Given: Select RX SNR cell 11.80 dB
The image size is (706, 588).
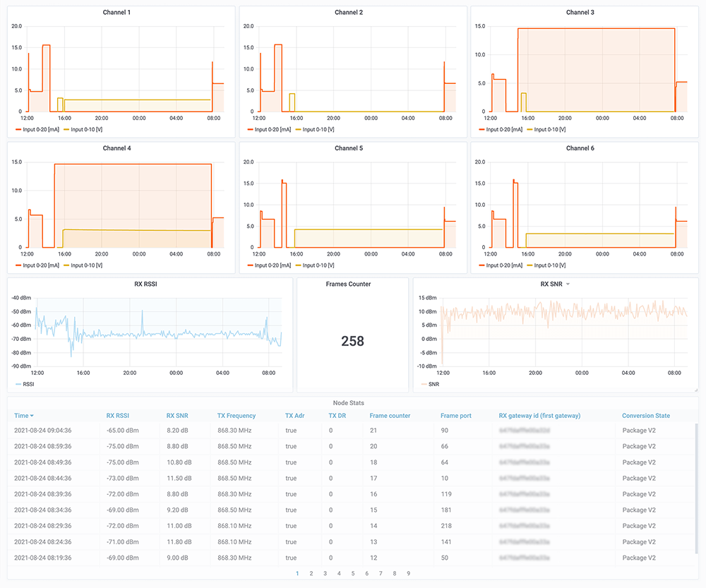Looking at the screenshot, I should (x=179, y=542).
